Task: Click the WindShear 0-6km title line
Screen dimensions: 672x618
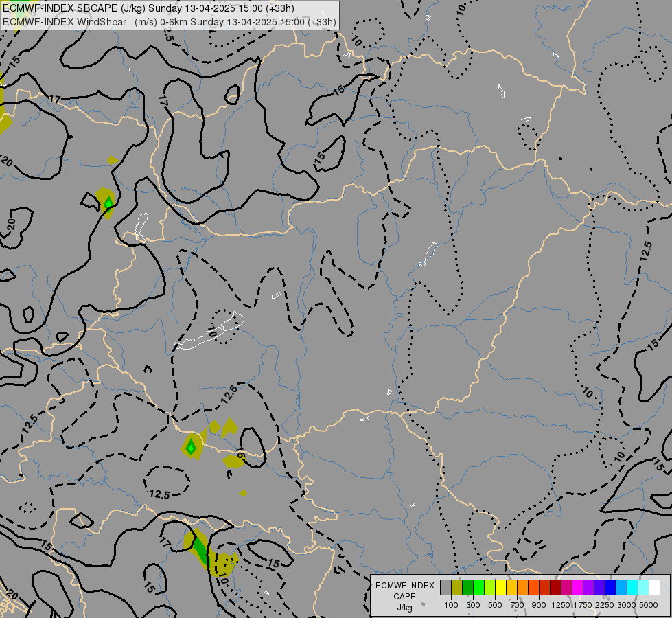Action: point(170,22)
